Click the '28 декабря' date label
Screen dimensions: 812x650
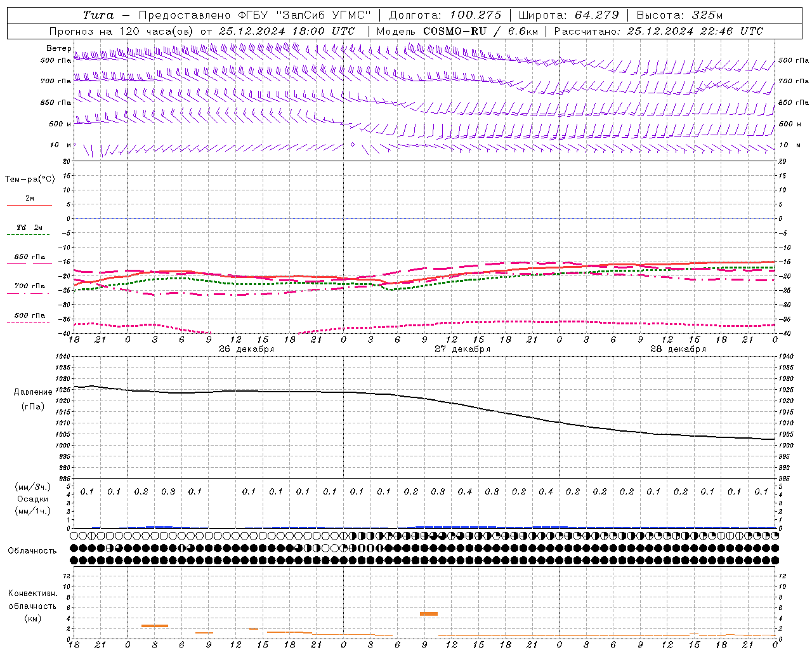pyautogui.click(x=678, y=349)
